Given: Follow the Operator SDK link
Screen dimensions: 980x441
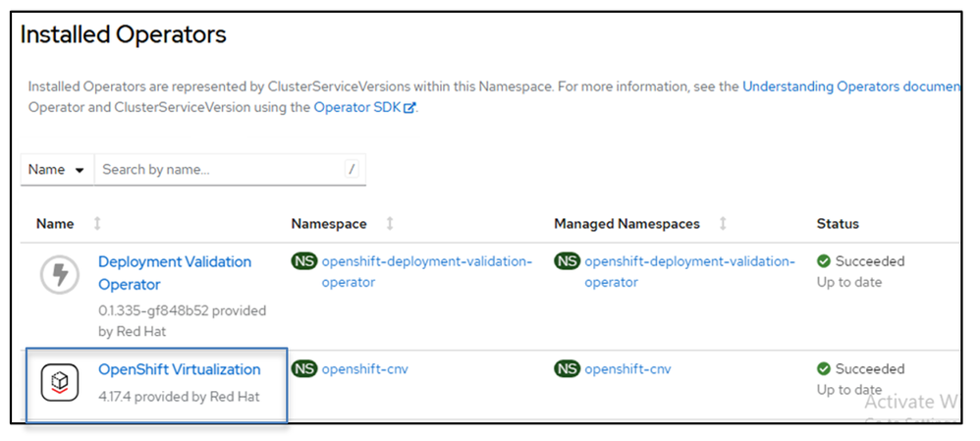Looking at the screenshot, I should 357,108.
